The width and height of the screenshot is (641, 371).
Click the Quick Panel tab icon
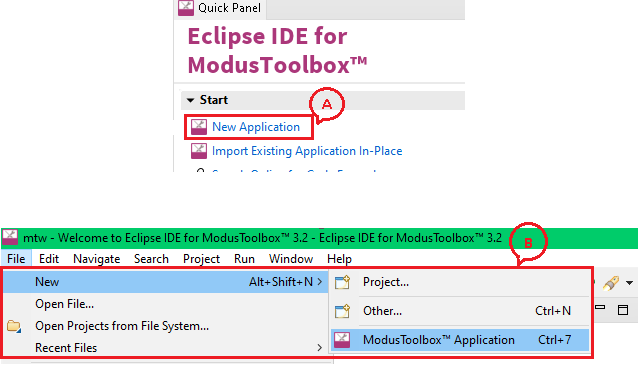click(186, 8)
